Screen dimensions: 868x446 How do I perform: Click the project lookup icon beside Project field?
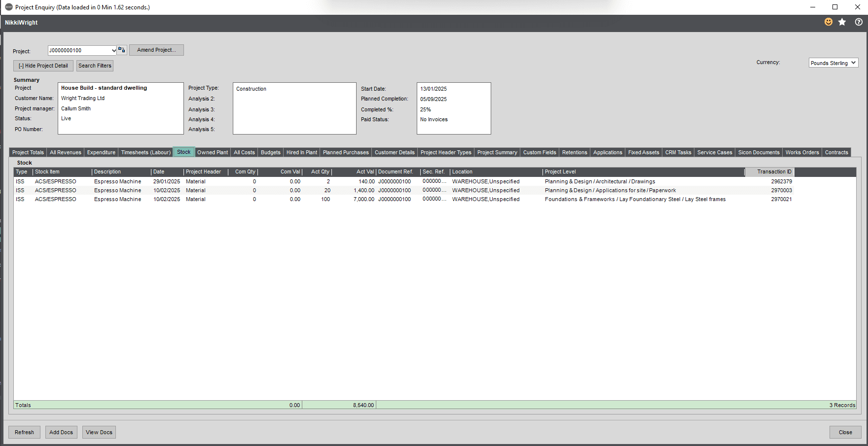(x=122, y=50)
